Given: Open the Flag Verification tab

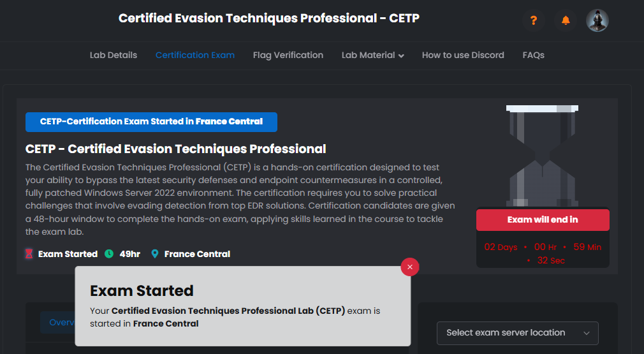Looking at the screenshot, I should click(288, 55).
